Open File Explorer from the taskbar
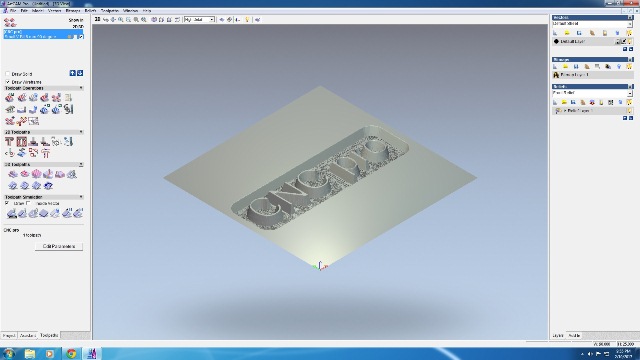640x360 pixels. click(x=30, y=353)
